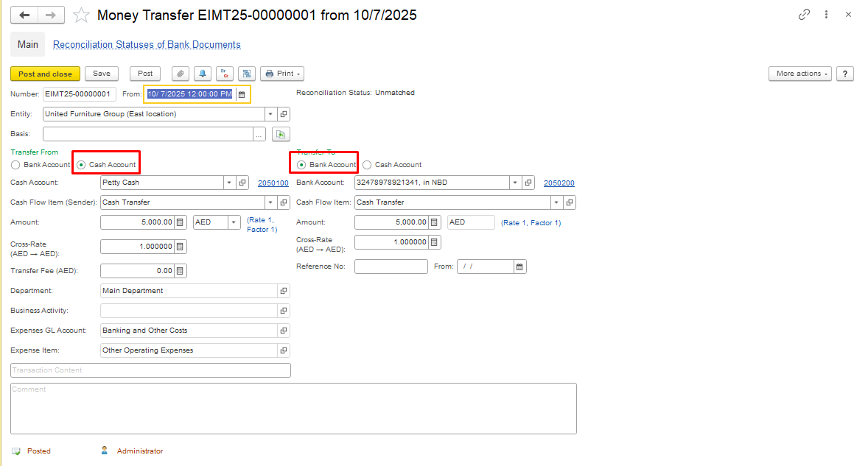Image resolution: width=868 pixels, height=466 pixels.
Task: Click the fill-from-basis icon next to Basis
Action: (x=280, y=134)
